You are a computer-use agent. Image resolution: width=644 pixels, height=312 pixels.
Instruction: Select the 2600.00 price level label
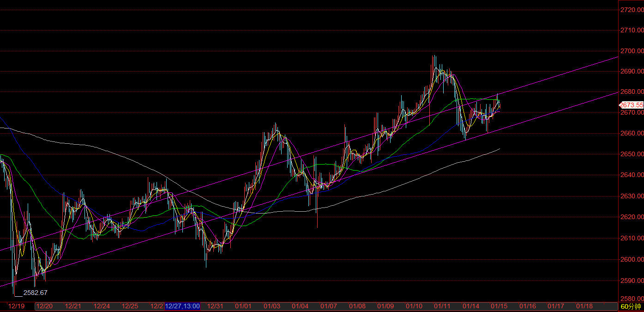[632, 259]
